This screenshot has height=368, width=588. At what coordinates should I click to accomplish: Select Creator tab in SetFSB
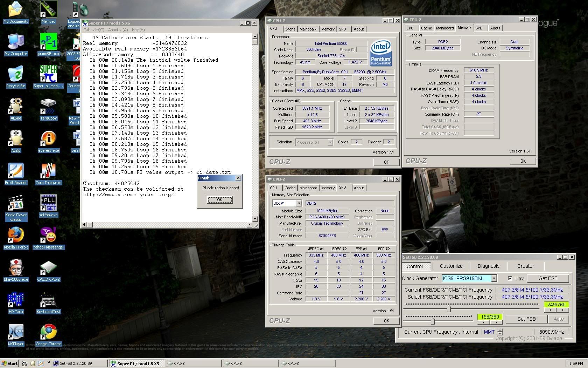pos(526,266)
